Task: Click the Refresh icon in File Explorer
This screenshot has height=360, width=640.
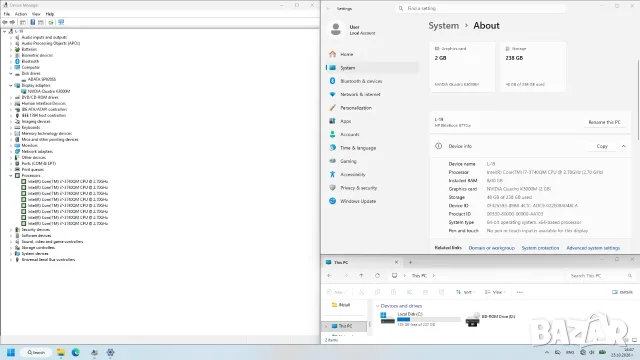Action: [x=377, y=276]
